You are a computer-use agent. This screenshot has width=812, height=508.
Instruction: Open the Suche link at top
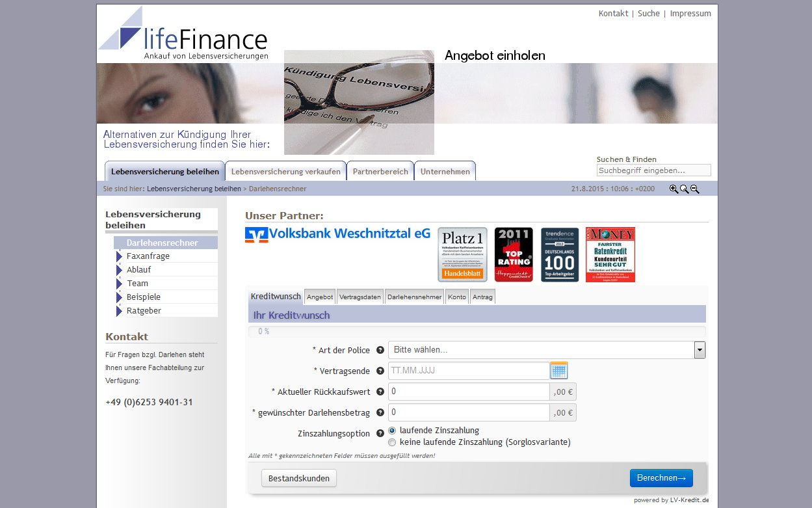[x=649, y=13]
